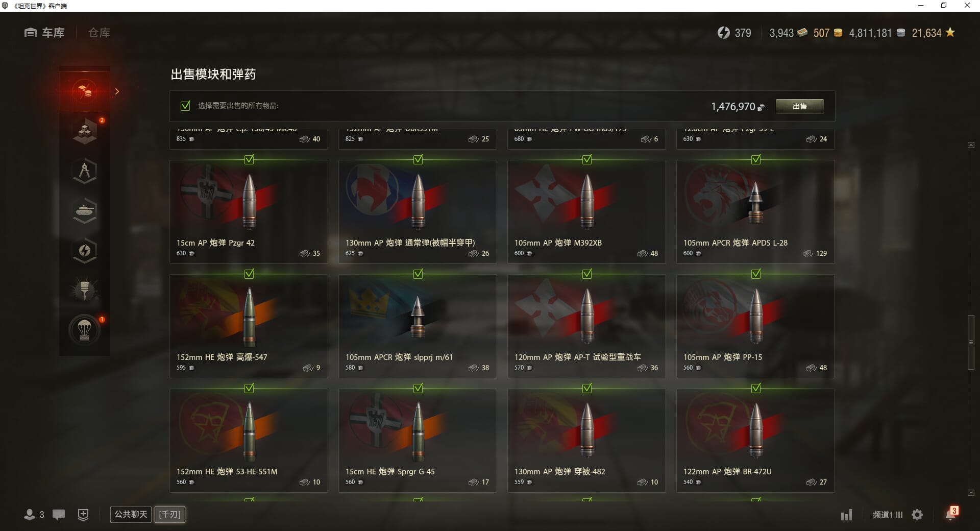980x531 pixels.
Task: Click the scrollbar down arrow
Action: click(971, 493)
